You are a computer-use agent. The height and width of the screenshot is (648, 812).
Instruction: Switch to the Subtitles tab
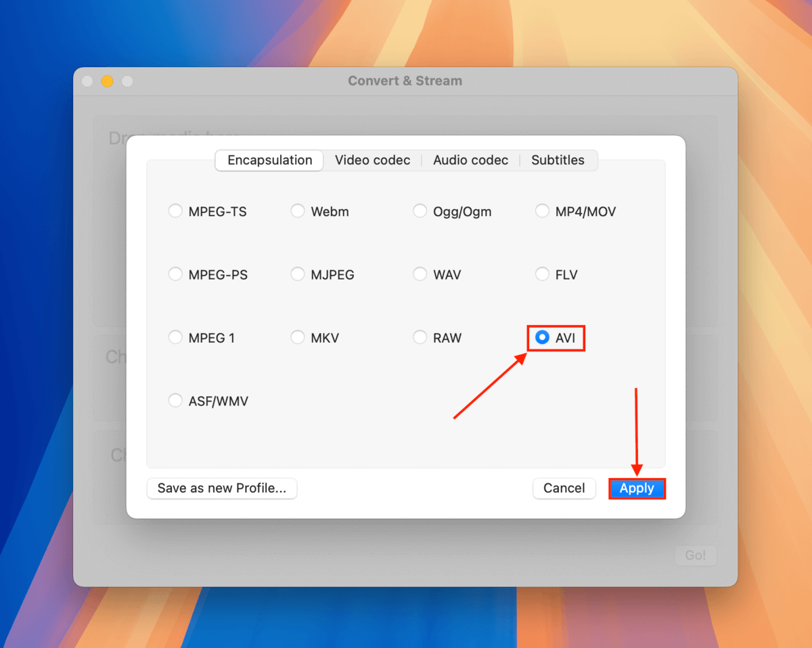(x=558, y=160)
